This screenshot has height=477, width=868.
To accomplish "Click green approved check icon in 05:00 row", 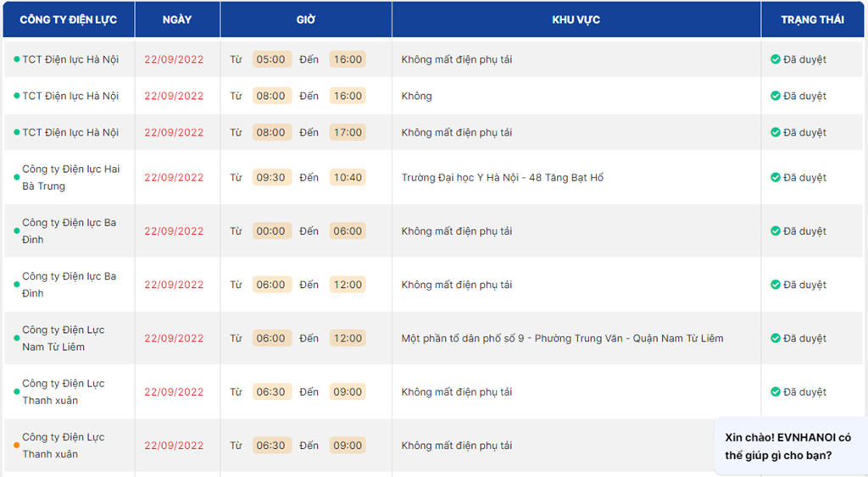I will click(x=776, y=59).
